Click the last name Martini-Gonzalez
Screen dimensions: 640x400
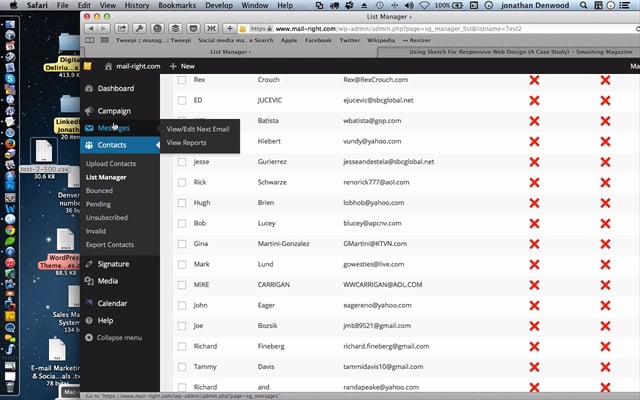point(283,244)
